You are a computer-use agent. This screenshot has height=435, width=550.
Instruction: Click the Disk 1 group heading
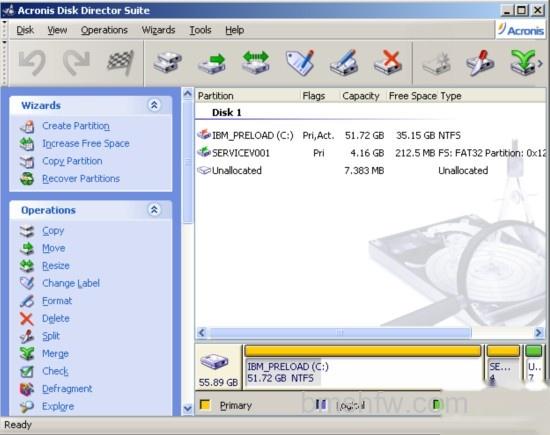pos(227,113)
